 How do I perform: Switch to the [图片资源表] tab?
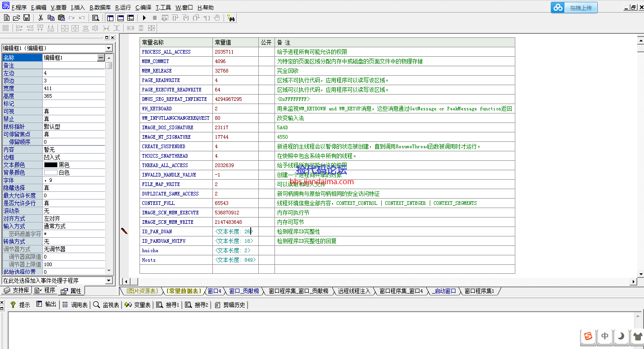[142, 291]
